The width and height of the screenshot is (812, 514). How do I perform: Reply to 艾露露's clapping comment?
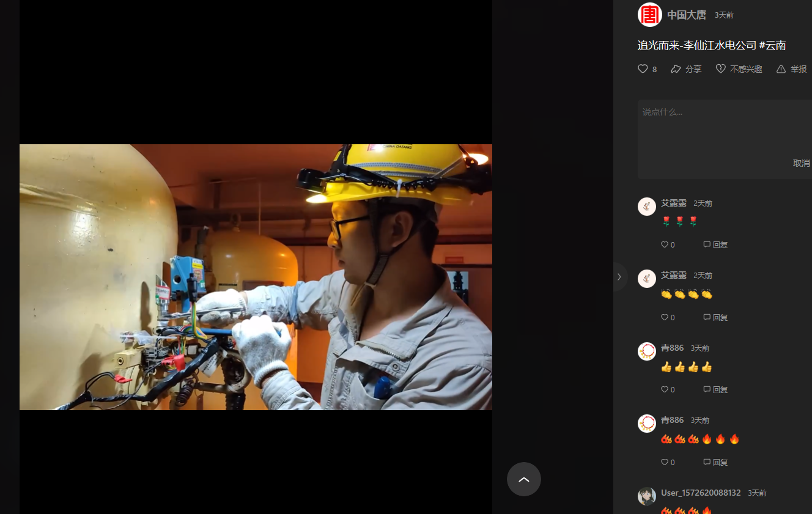pos(715,317)
